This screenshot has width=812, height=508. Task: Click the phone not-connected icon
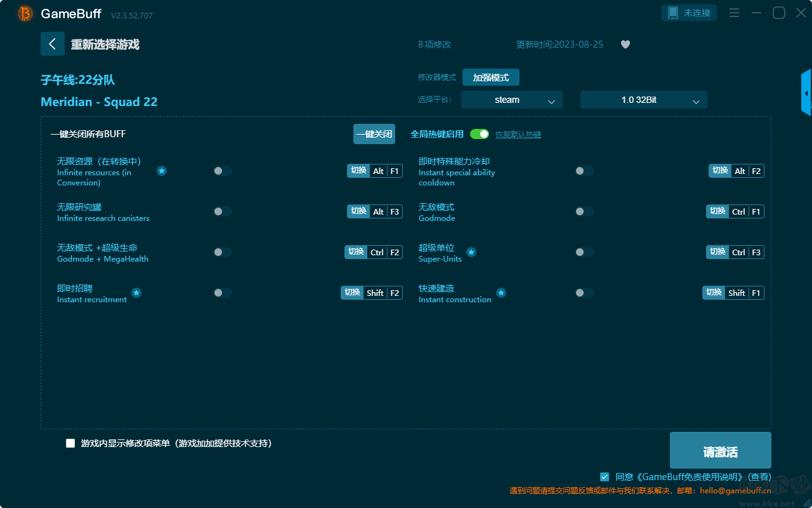[673, 13]
